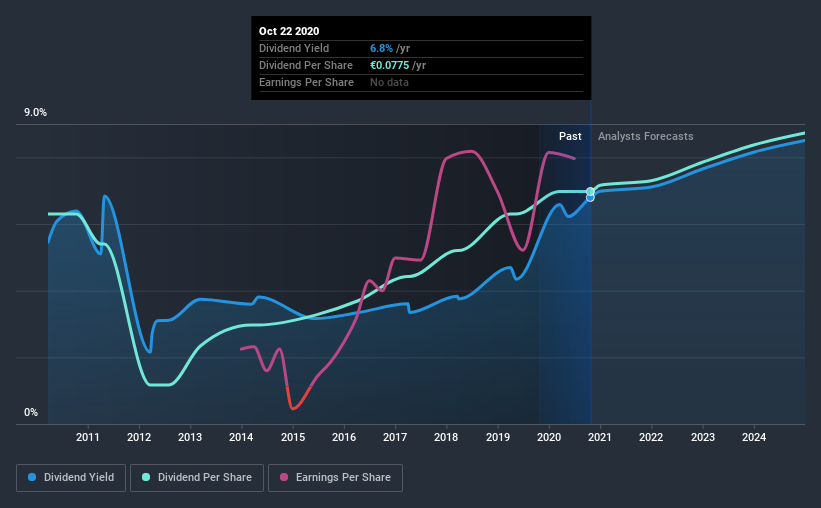
Task: Click the tooltip value '€0.0775'
Action: click(x=390, y=65)
